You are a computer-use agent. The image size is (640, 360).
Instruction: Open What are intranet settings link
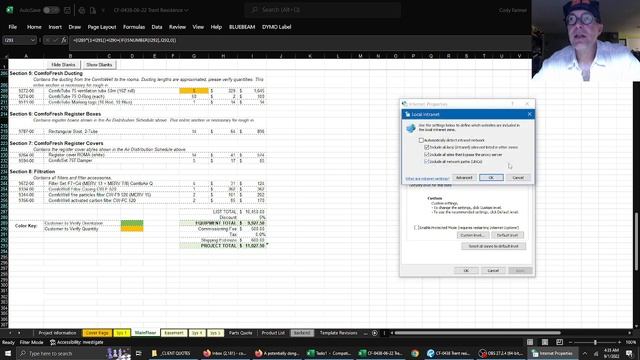(x=427, y=179)
